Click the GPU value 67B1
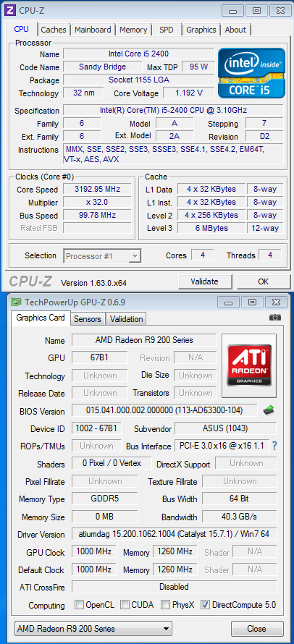Viewport: 294px width, 644px height. pos(99,357)
